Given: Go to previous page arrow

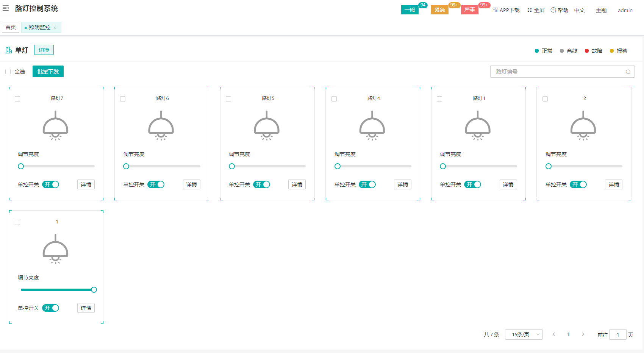Looking at the screenshot, I should point(554,334).
